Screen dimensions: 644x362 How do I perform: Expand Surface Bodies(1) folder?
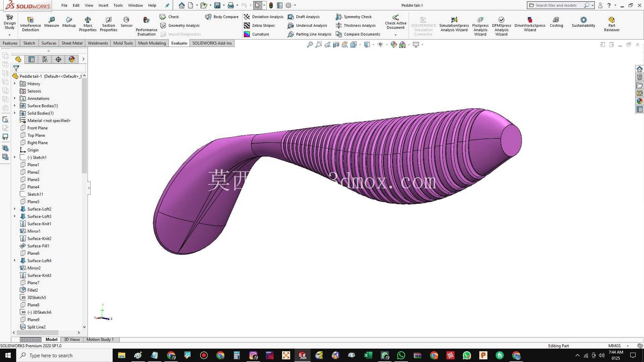pyautogui.click(x=15, y=106)
